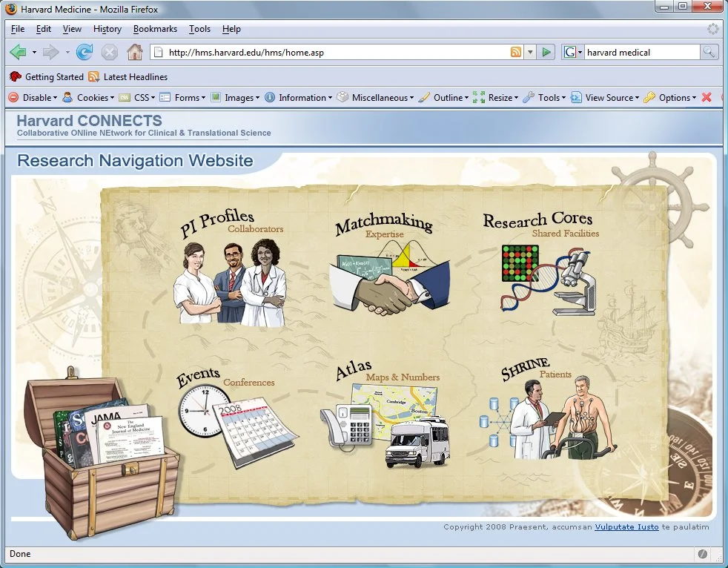Open the Tools menu in the menu bar

tap(199, 29)
